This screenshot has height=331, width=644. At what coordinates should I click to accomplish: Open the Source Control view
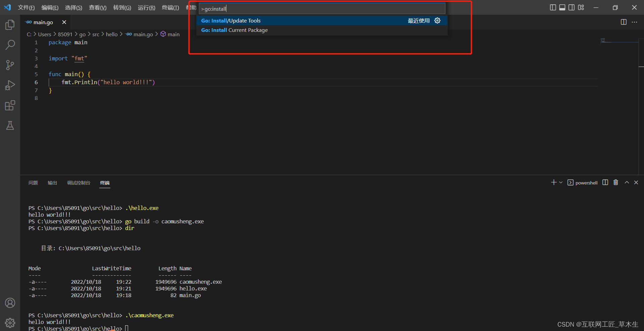[x=10, y=65]
